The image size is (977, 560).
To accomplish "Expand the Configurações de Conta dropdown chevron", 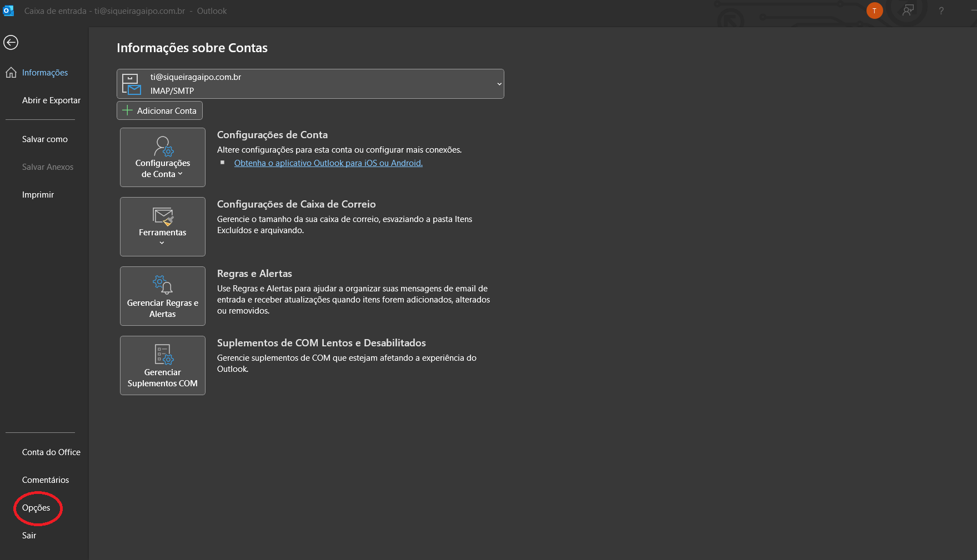I will (180, 174).
